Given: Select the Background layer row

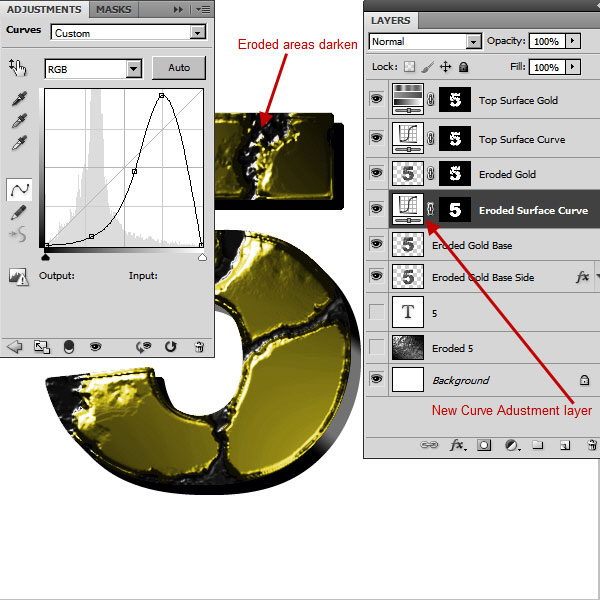Looking at the screenshot, I should (x=483, y=380).
